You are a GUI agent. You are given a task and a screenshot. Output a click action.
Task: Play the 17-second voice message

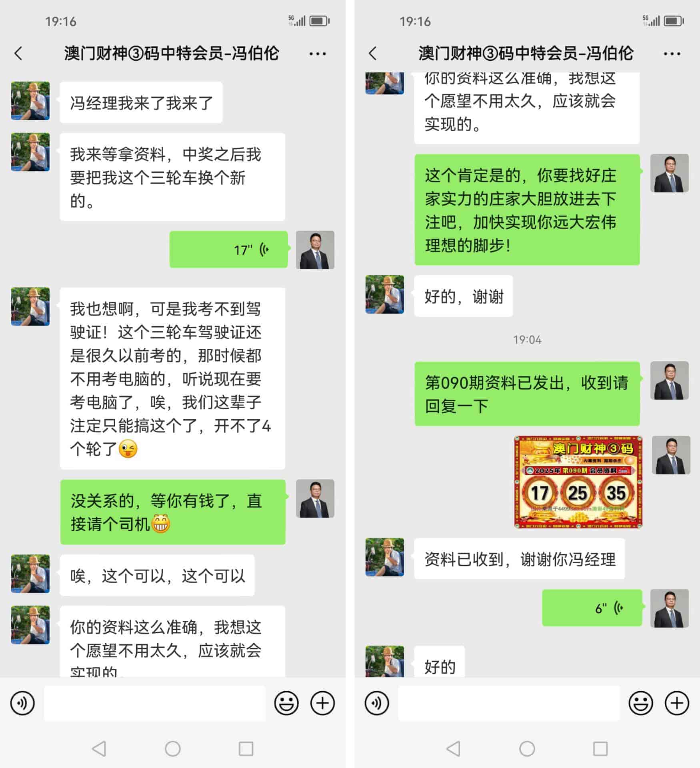point(228,250)
